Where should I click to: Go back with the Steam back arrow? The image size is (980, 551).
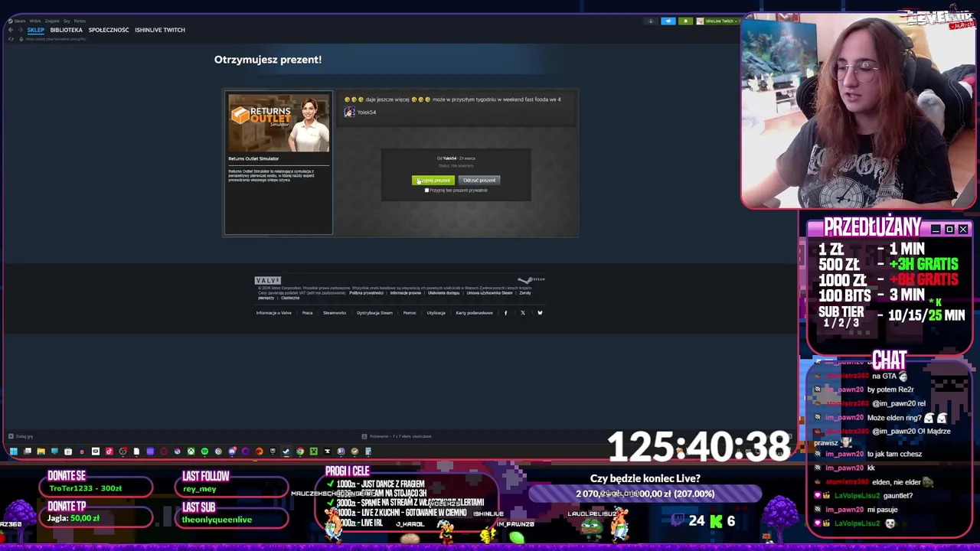click(x=11, y=30)
